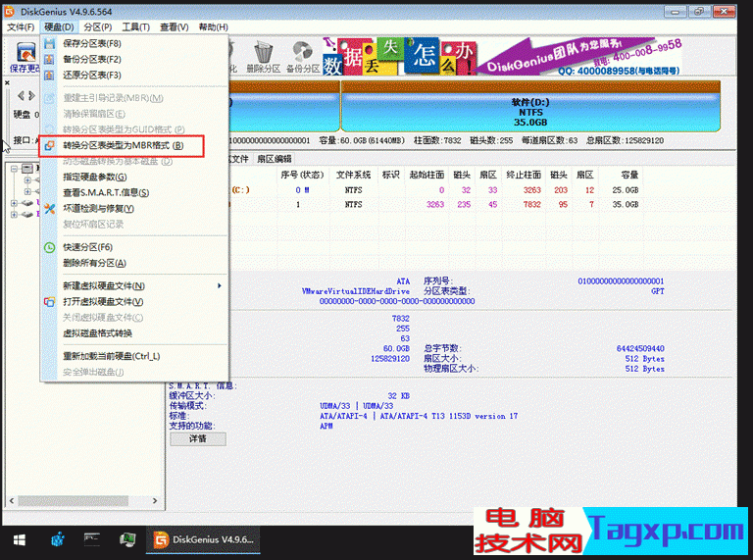Collapse the topmost disk tree node
The height and width of the screenshot is (560, 753).
pyautogui.click(x=14, y=169)
